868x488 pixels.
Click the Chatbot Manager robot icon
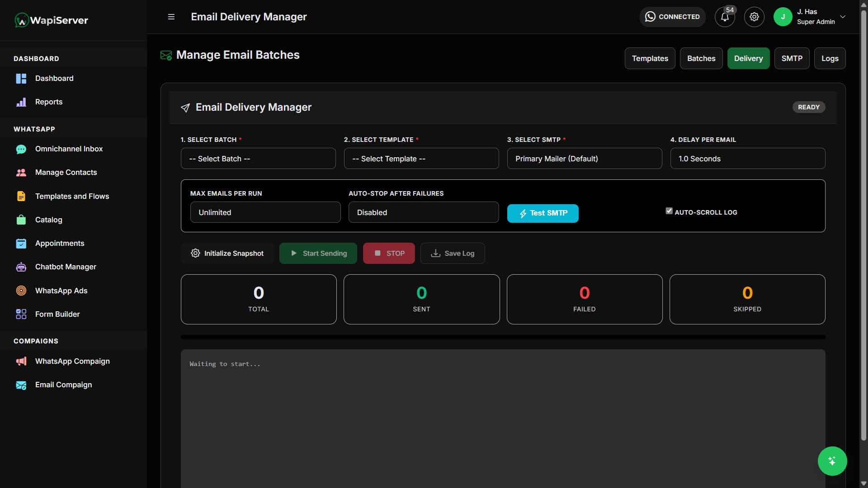21,267
